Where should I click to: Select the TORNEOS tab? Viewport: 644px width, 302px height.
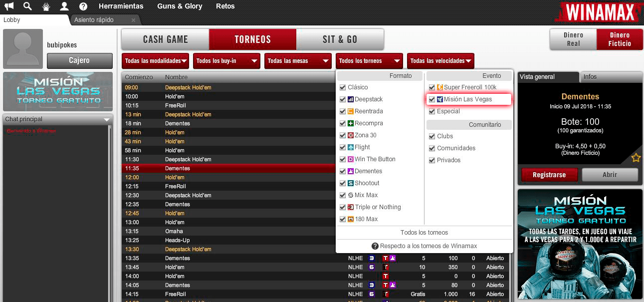(253, 39)
